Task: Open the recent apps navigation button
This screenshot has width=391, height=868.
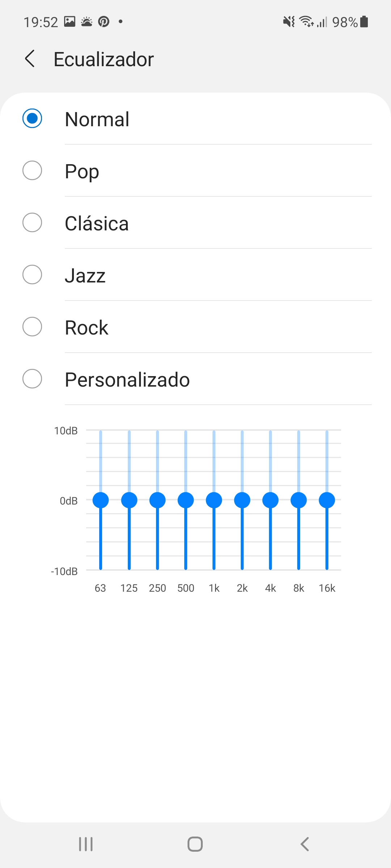Action: tap(86, 844)
